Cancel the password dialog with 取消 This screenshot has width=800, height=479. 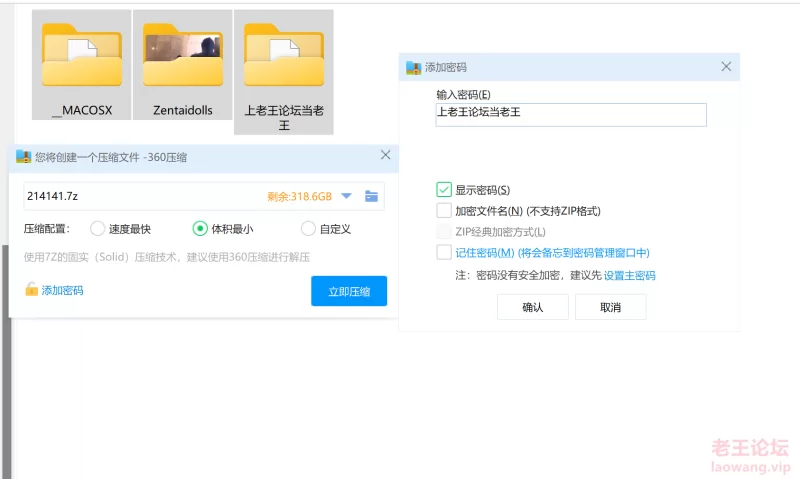[x=610, y=307]
